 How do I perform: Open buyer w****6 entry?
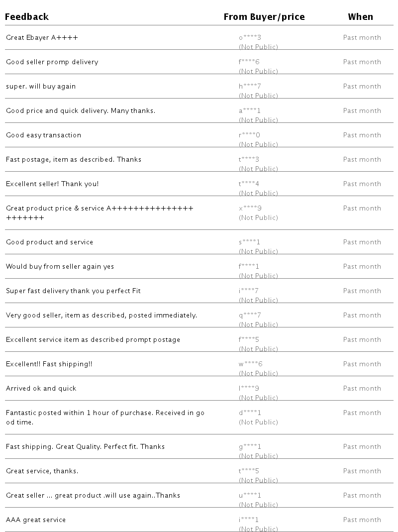coord(250,364)
